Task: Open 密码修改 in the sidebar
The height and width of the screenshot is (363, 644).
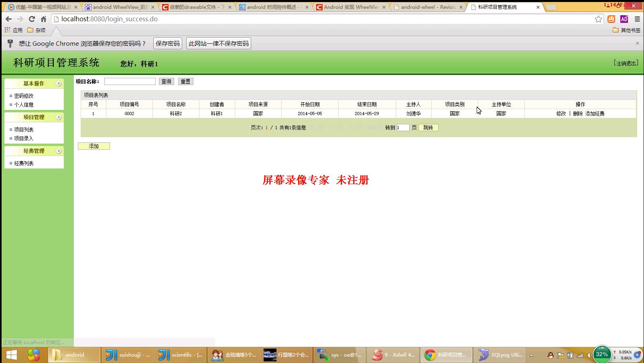Action: pos(24,96)
